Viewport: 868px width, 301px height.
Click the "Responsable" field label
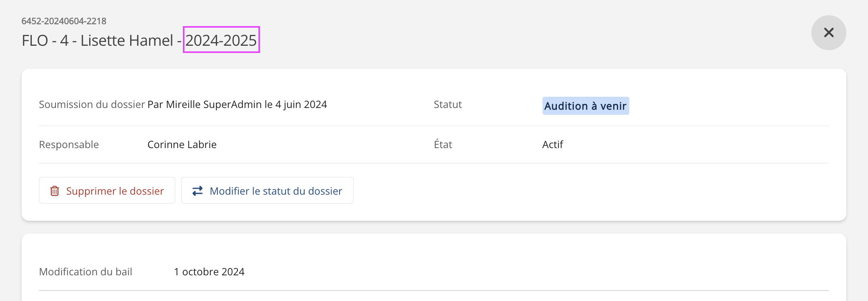click(x=69, y=144)
